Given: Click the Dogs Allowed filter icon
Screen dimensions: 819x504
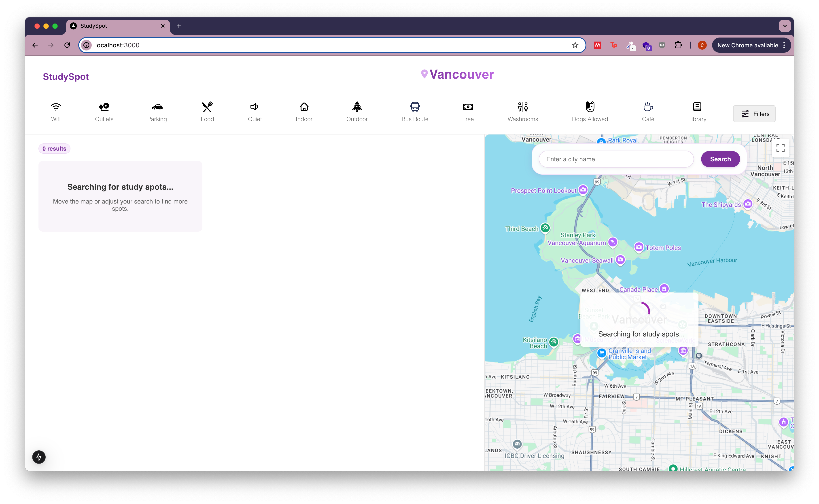Looking at the screenshot, I should (590, 107).
